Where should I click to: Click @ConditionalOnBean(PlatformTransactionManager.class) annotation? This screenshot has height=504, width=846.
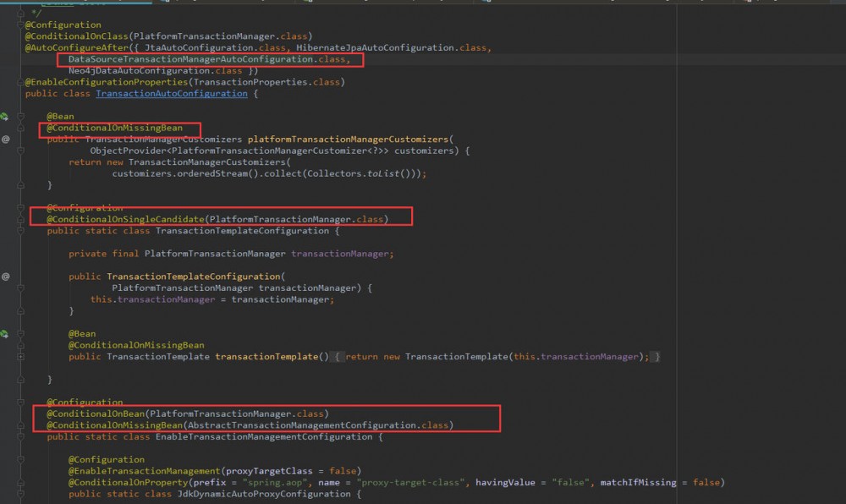tap(188, 414)
